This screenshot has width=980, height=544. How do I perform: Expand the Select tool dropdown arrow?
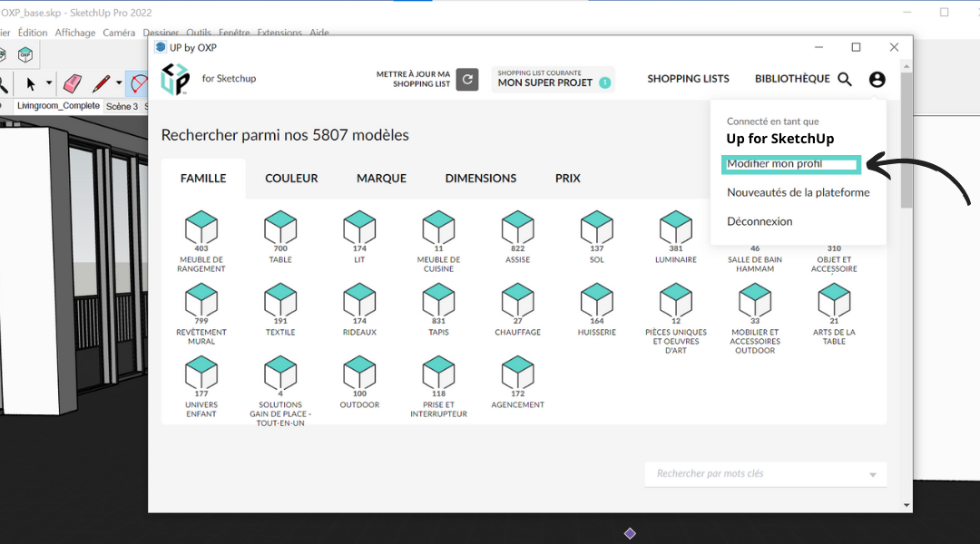(49, 83)
